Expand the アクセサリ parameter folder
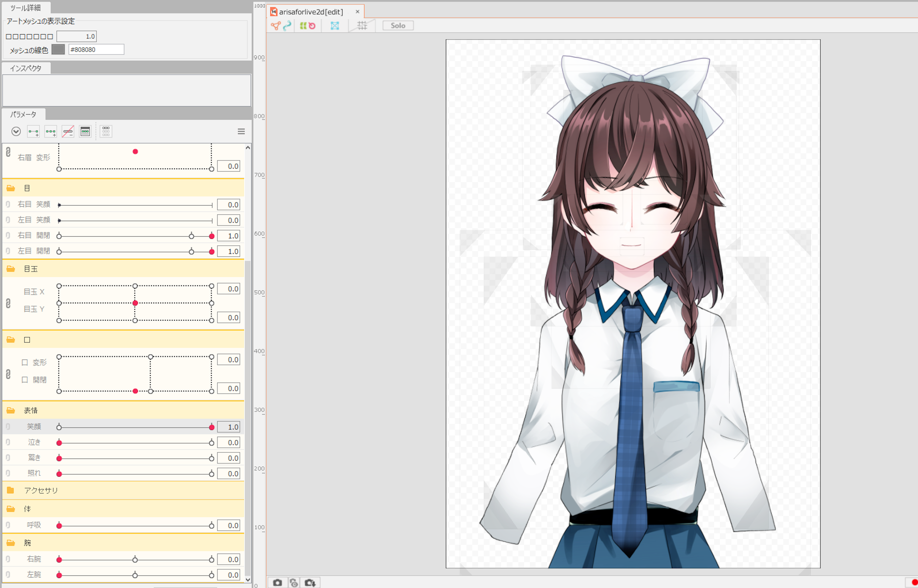The image size is (918, 588). [10, 490]
